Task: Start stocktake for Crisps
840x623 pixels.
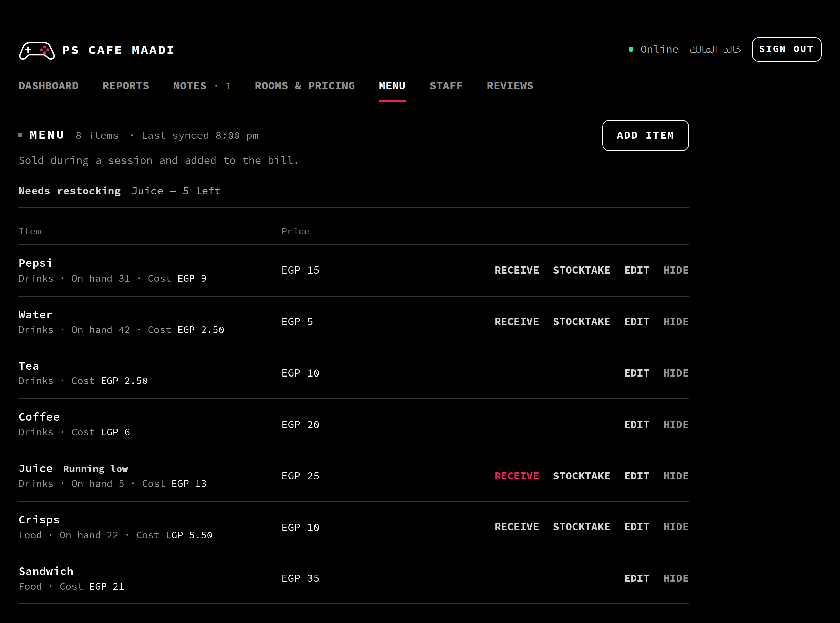Action: [582, 527]
